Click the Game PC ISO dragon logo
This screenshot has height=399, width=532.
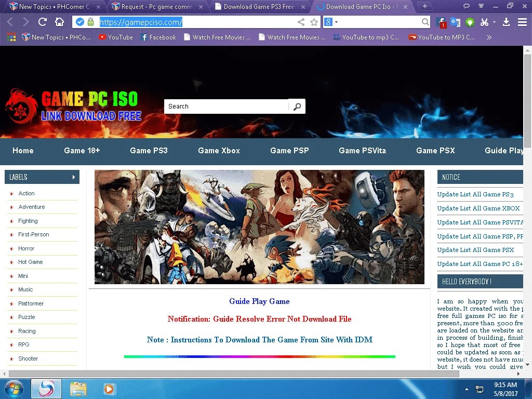click(x=73, y=106)
